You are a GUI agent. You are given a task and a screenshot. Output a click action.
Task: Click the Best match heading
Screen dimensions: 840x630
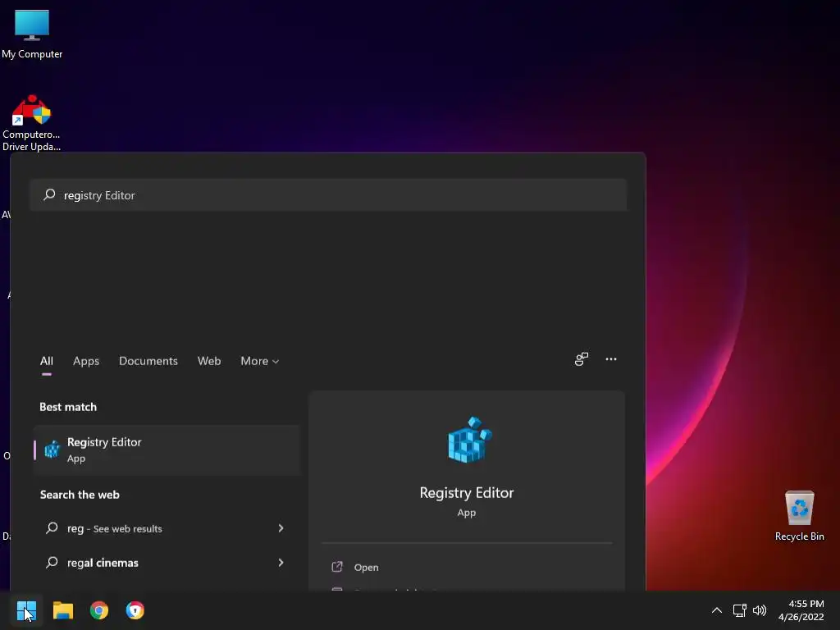pyautogui.click(x=68, y=407)
